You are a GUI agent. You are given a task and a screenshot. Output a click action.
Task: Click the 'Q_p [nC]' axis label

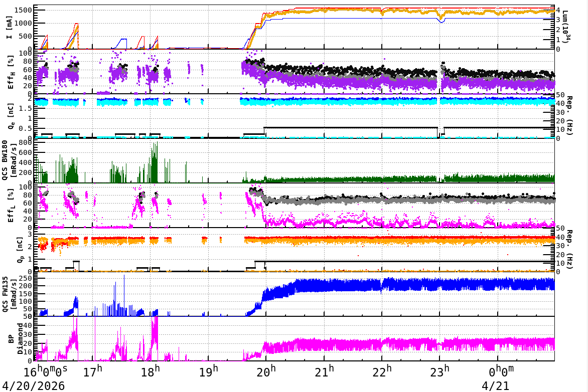[20, 250]
